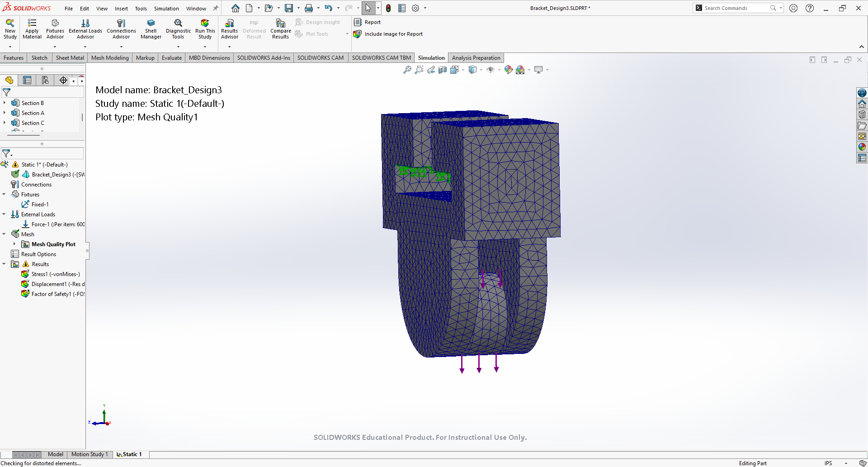Image resolution: width=868 pixels, height=467 pixels.
Task: Collapse the Fixtures folder
Action: (x=4, y=194)
